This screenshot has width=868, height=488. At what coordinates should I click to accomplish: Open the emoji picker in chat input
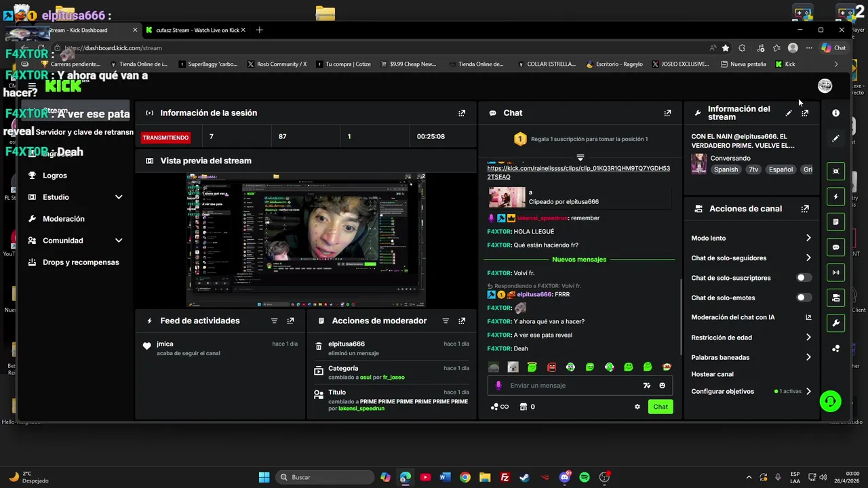662,386
